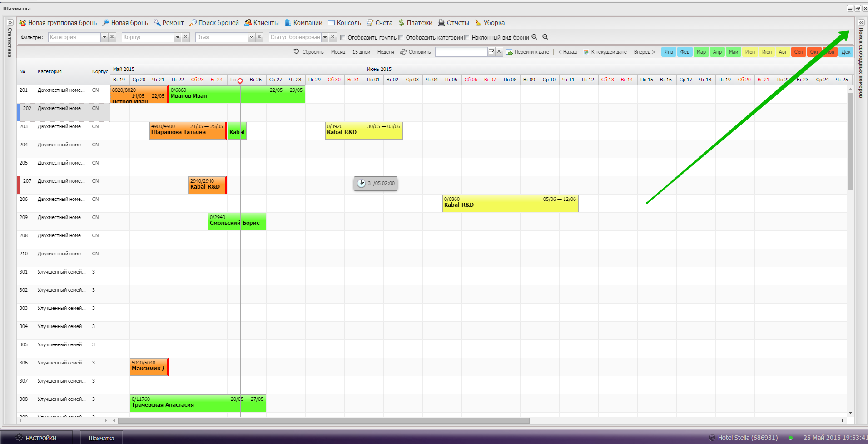Check Наклонный вид брони option

point(467,38)
